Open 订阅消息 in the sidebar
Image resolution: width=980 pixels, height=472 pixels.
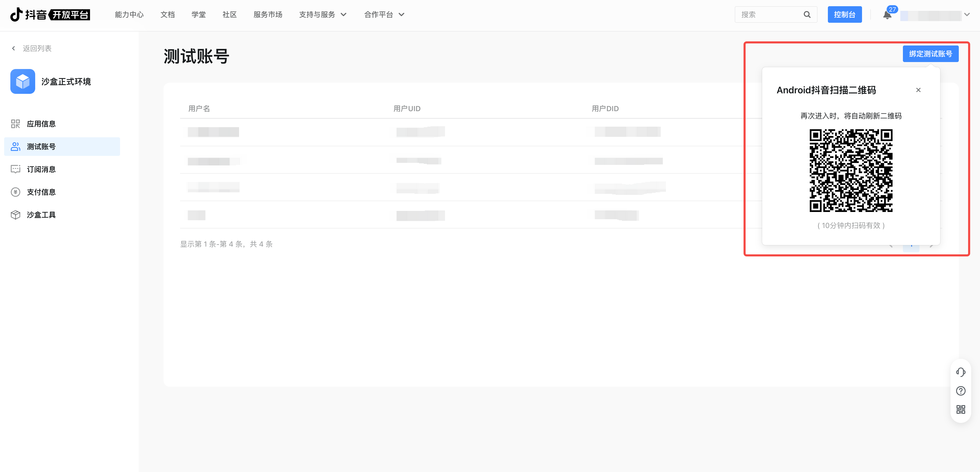coord(62,169)
